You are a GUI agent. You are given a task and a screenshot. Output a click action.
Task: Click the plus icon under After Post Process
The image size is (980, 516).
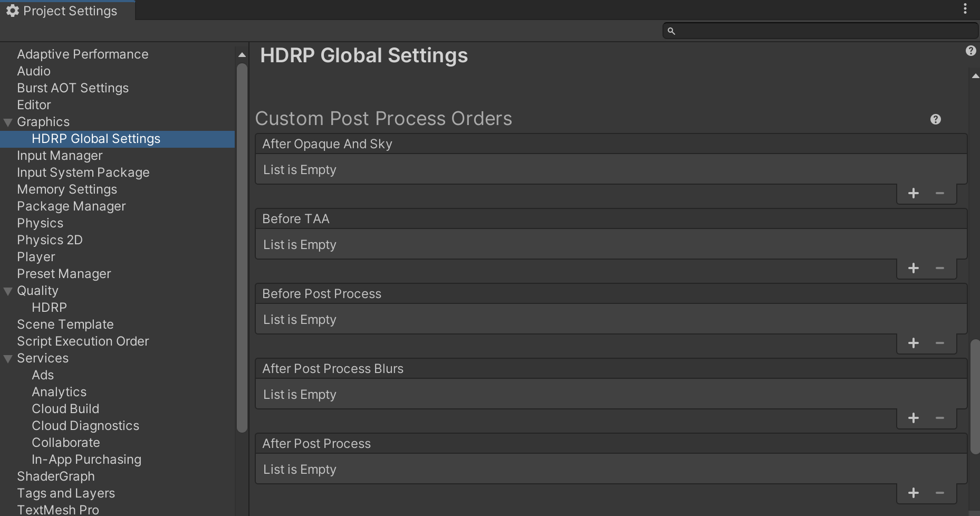pos(914,493)
